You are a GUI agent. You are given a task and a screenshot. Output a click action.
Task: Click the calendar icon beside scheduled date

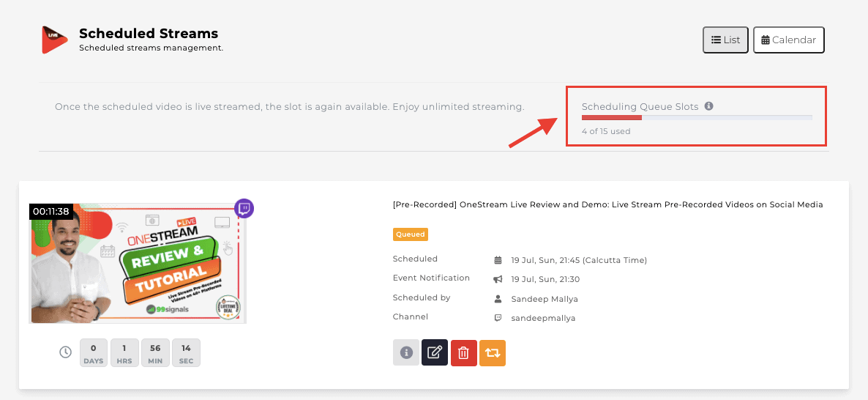tap(498, 260)
